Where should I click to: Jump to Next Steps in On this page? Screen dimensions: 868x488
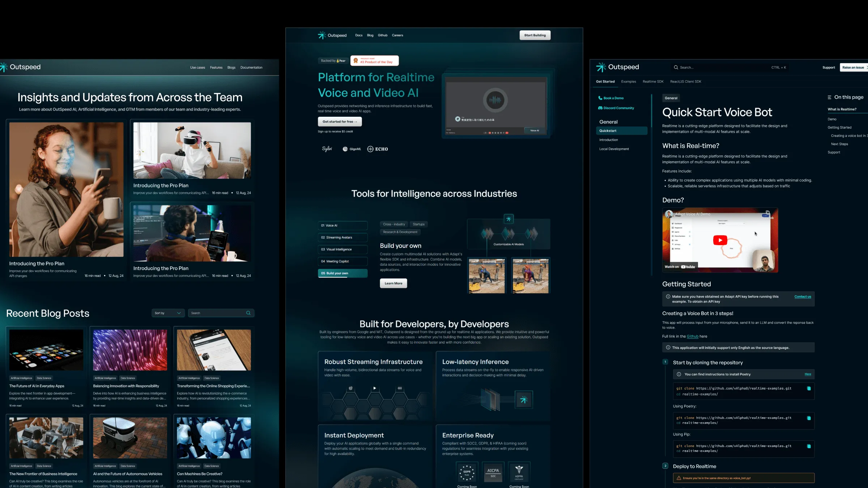point(839,144)
